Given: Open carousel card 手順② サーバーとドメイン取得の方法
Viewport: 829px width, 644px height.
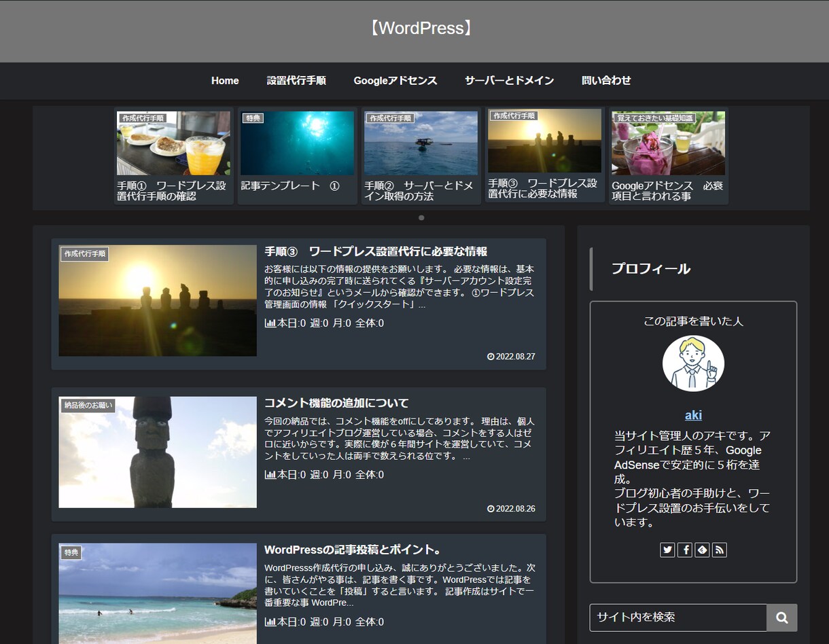Looking at the screenshot, I should [421, 156].
